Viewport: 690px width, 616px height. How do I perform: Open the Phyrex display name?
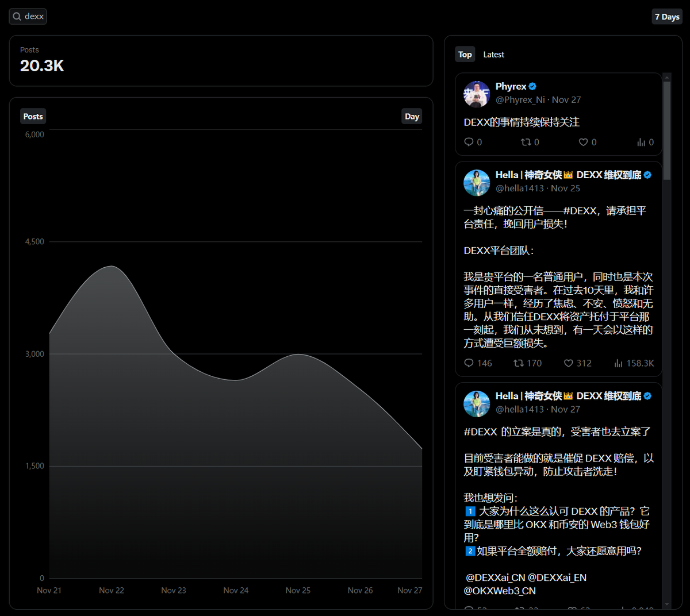click(x=511, y=87)
